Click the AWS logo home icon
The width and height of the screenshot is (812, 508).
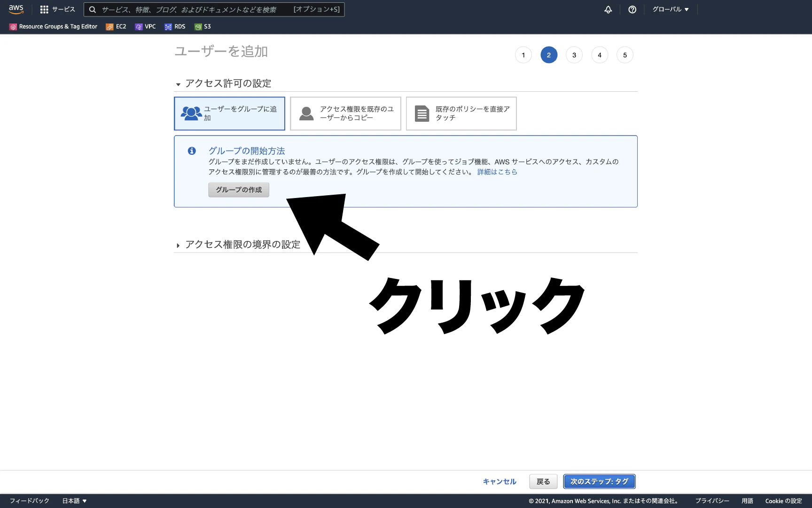point(16,9)
